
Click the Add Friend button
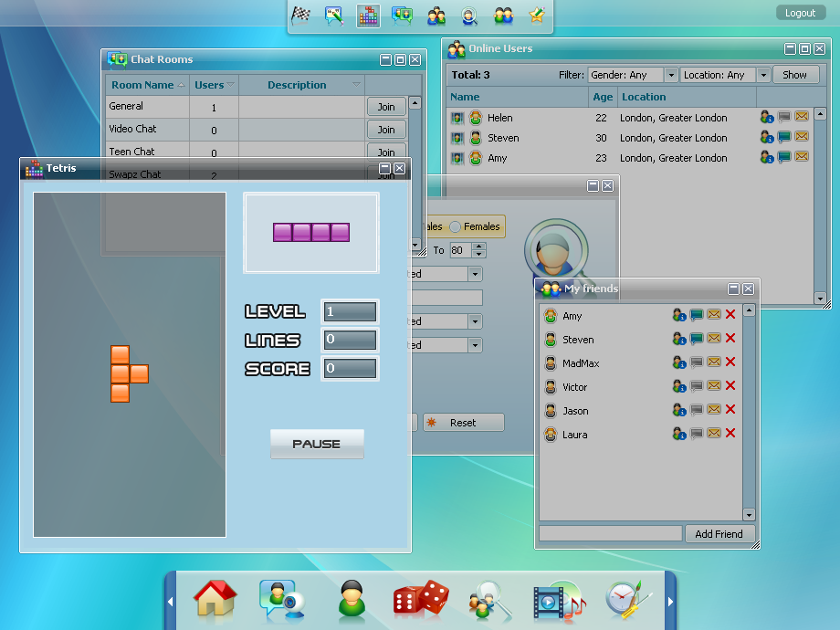point(719,534)
